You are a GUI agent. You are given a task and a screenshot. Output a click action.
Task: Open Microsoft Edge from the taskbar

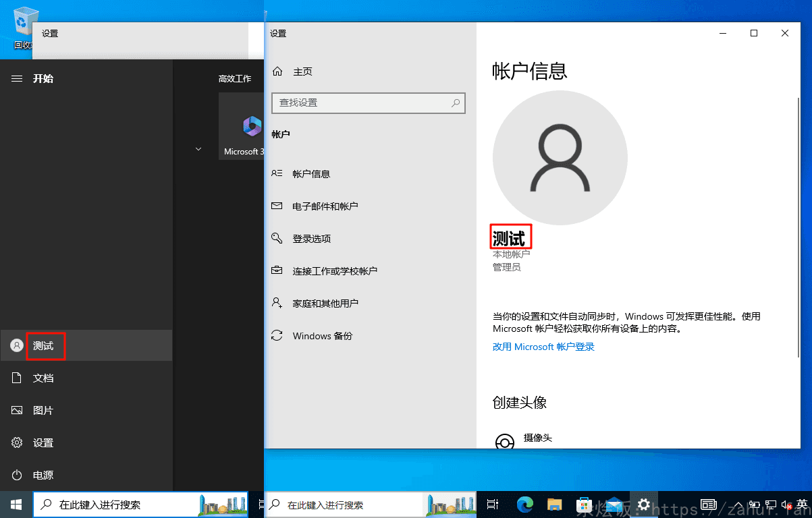click(524, 504)
